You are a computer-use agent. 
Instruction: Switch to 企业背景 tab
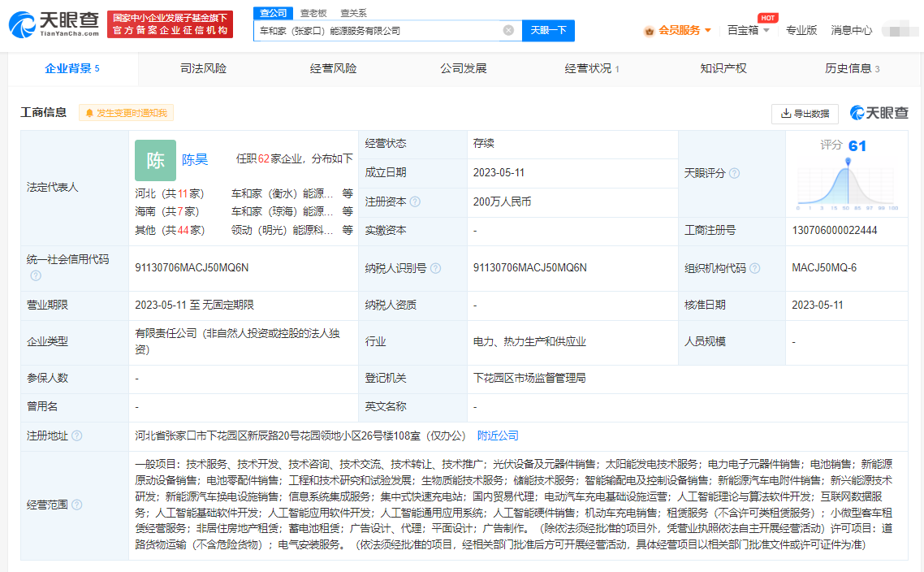tap(72, 69)
